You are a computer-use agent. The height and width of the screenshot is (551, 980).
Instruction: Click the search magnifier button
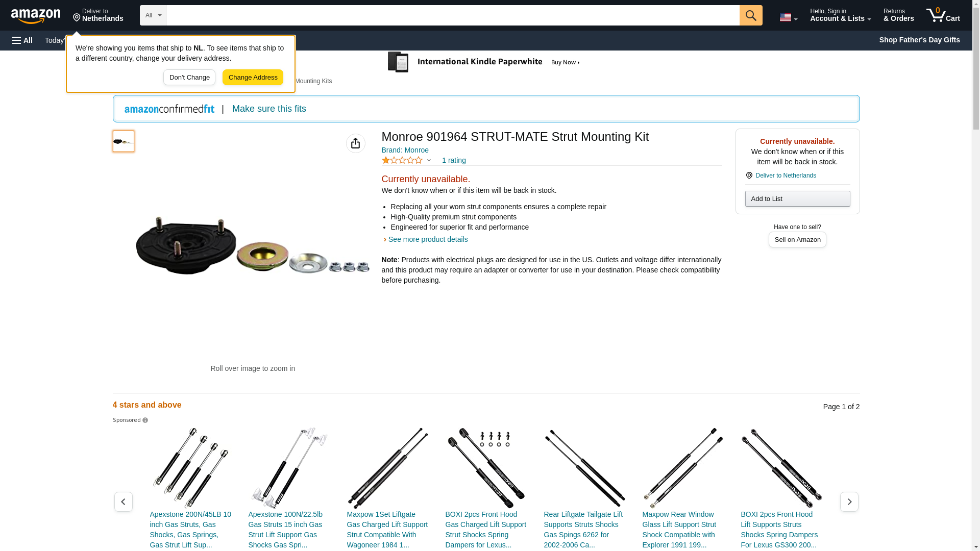point(751,15)
